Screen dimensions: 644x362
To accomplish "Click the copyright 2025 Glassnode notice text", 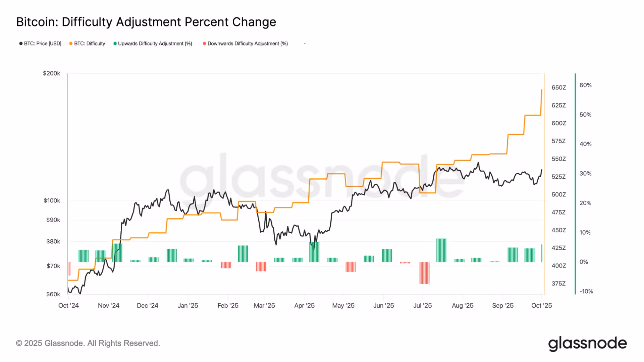I will 88,343.
